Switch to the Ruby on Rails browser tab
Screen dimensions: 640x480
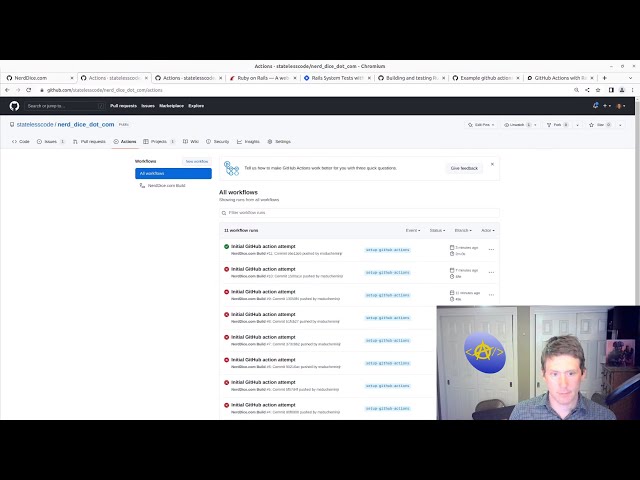pyautogui.click(x=262, y=78)
